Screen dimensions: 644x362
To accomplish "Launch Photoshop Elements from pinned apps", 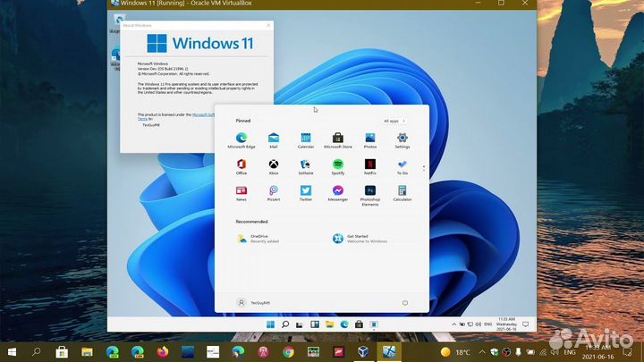I will click(370, 196).
